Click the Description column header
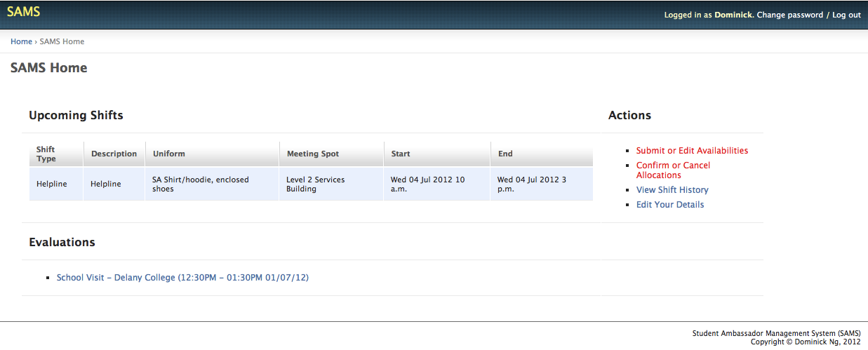868x350 pixels. pyautogui.click(x=114, y=154)
